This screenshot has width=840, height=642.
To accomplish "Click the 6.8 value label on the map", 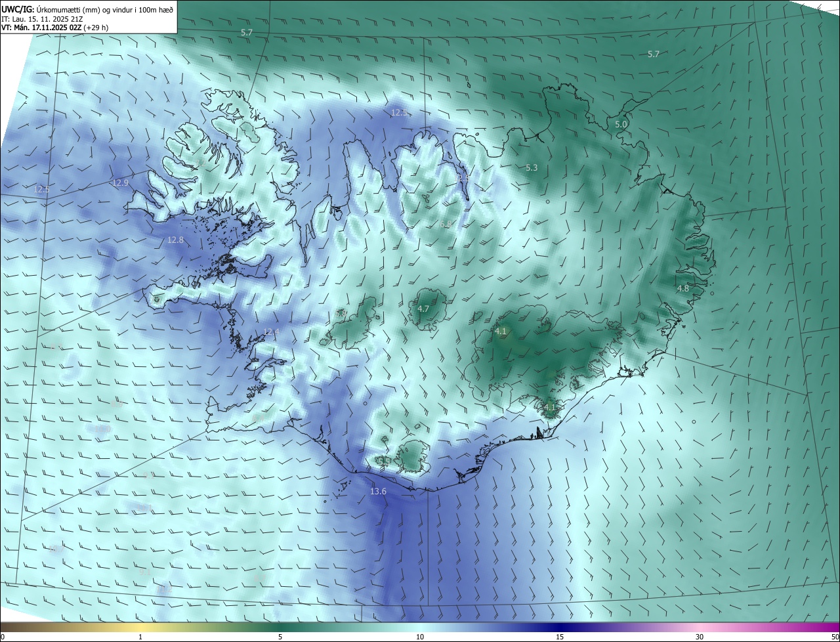I will (x=446, y=225).
